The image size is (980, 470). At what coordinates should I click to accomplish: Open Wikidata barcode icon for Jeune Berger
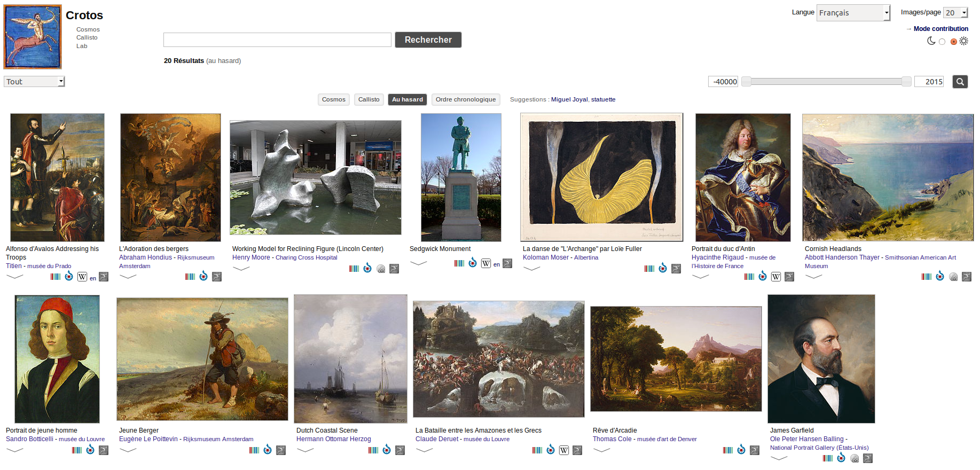(x=254, y=450)
